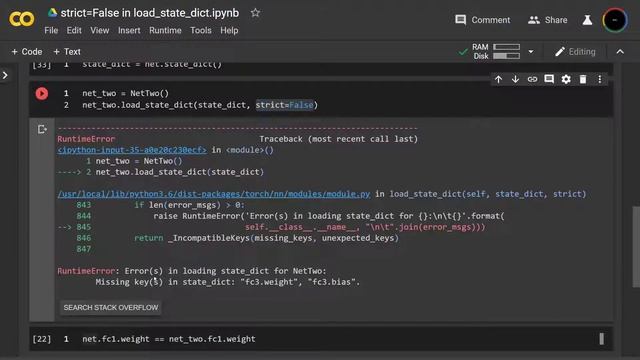Add a new Code cell
640x360 pixels.
pyautogui.click(x=27, y=52)
